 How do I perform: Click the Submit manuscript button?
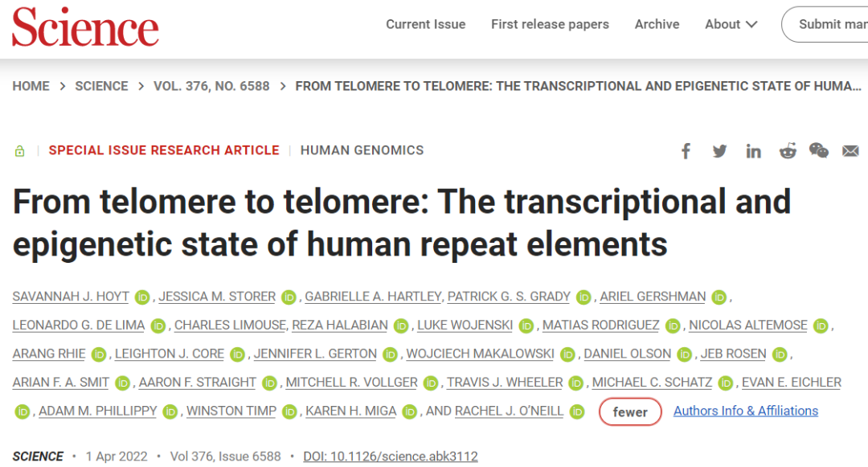[825, 24]
